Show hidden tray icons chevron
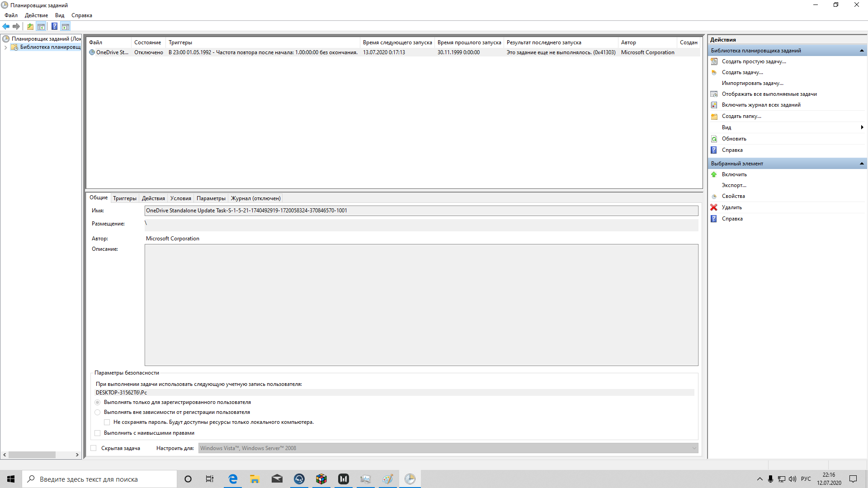 (x=759, y=479)
